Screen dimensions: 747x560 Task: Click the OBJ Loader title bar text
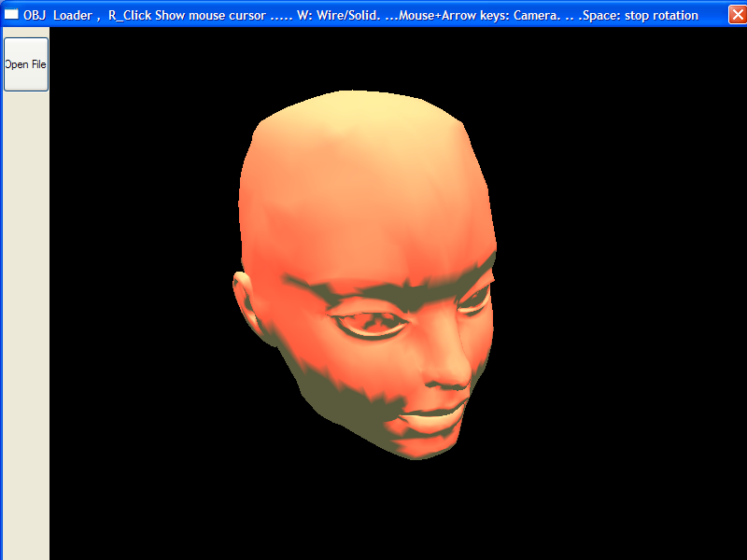(360, 15)
